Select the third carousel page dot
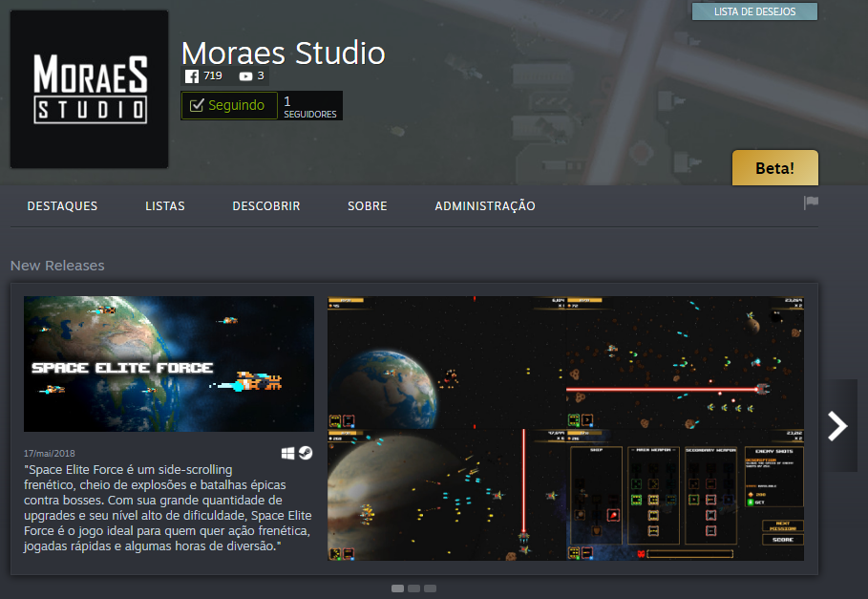Screen dimensions: 868x599 point(430,588)
